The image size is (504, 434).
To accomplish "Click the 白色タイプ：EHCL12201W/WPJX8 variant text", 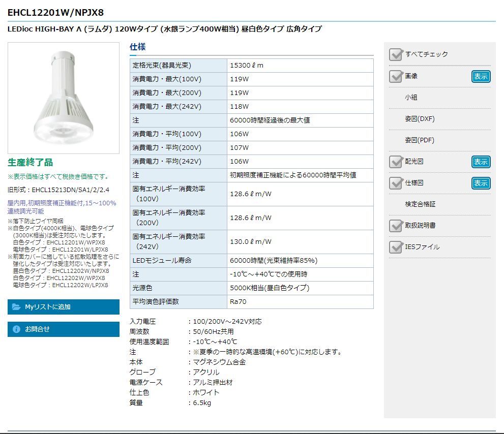I will click(x=59, y=242).
